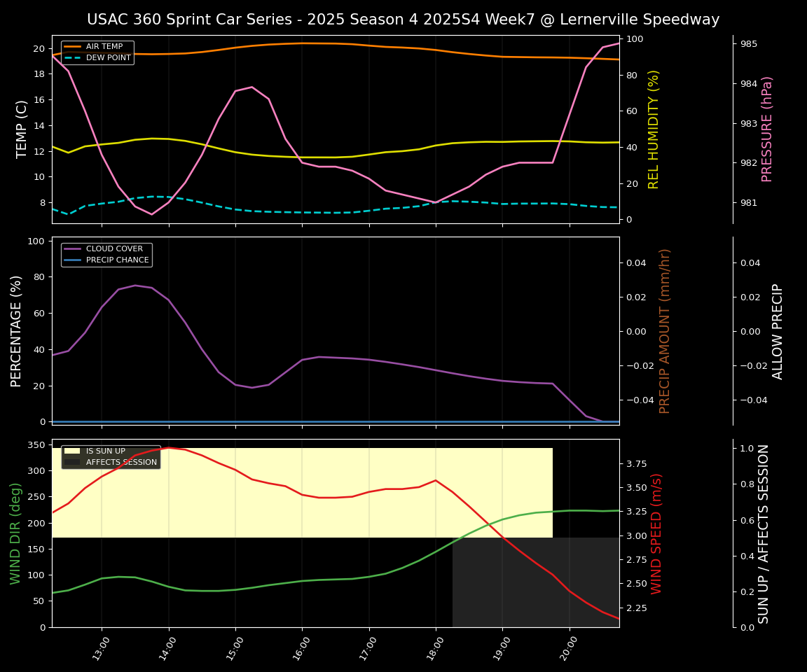Click the WIND SPEED (m/s) axis label
This screenshot has width=807, height=672.
pyautogui.click(x=656, y=533)
